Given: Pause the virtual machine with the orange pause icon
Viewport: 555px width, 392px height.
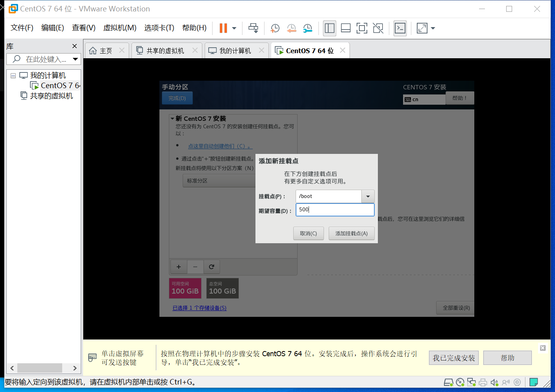Looking at the screenshot, I should tap(223, 28).
